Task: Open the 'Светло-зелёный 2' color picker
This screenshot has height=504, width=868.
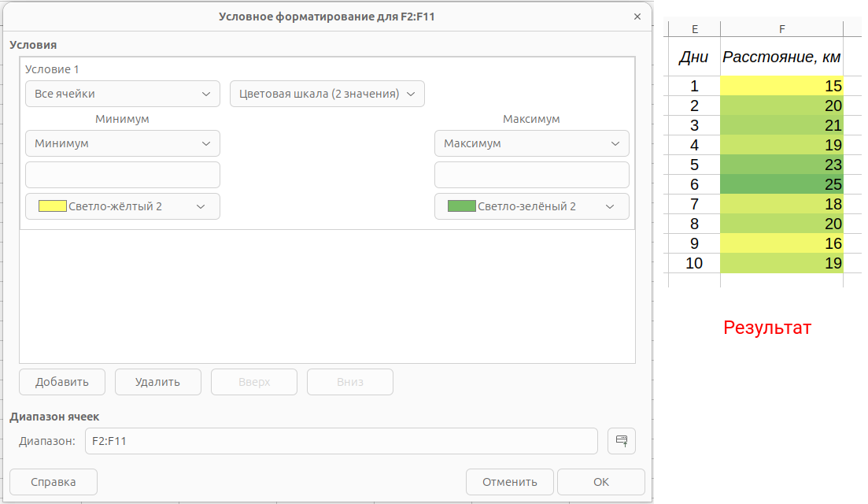Action: coord(531,206)
